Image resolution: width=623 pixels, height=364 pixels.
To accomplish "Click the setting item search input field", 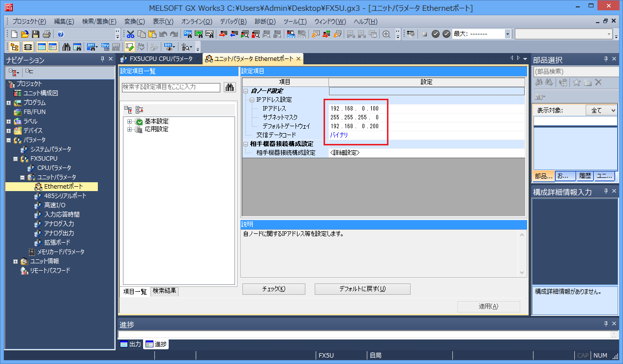I will pos(171,87).
